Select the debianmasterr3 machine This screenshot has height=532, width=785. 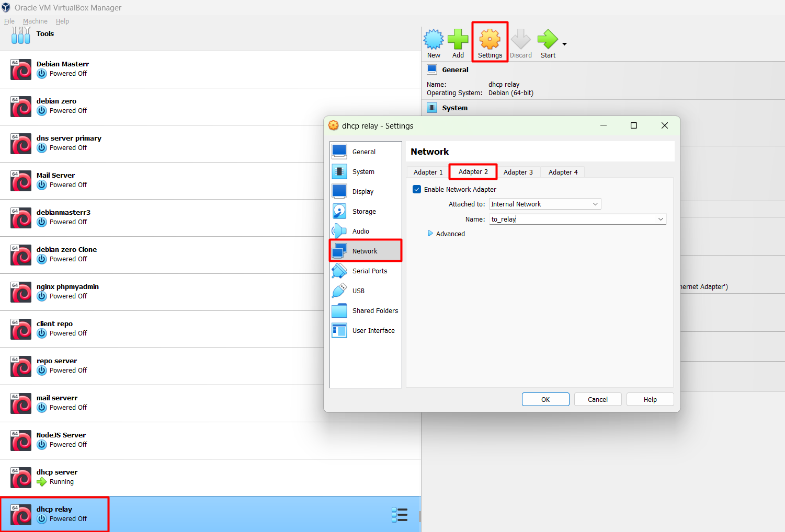[210, 218]
